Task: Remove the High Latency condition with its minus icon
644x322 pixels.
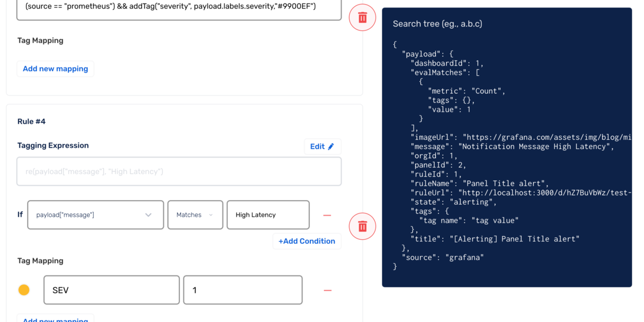Action: 327,215
